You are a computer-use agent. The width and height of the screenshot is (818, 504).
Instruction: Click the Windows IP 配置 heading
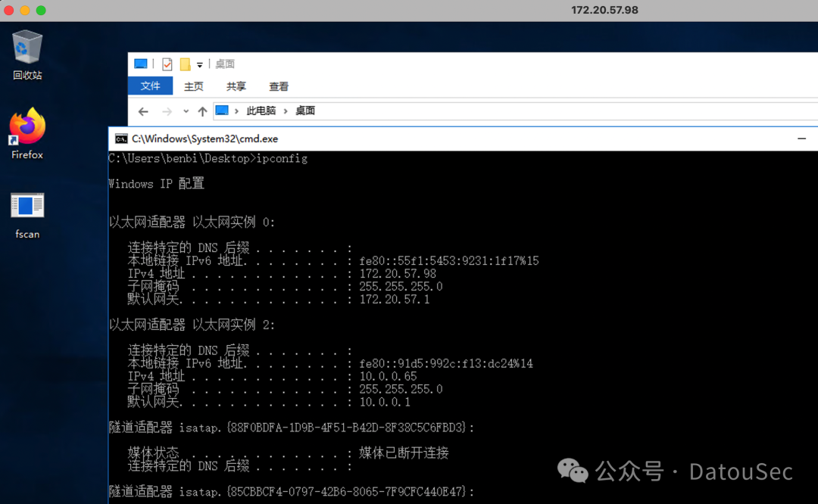[x=157, y=184]
